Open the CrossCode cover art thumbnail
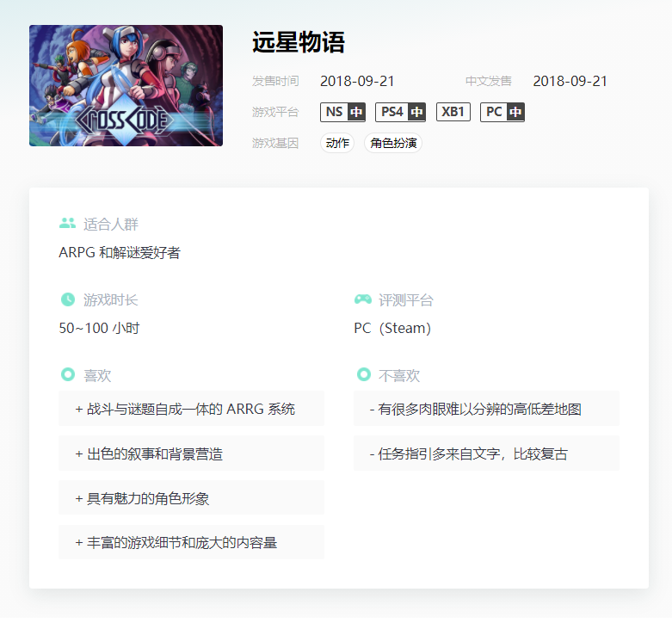The width and height of the screenshot is (672, 623). click(x=126, y=85)
